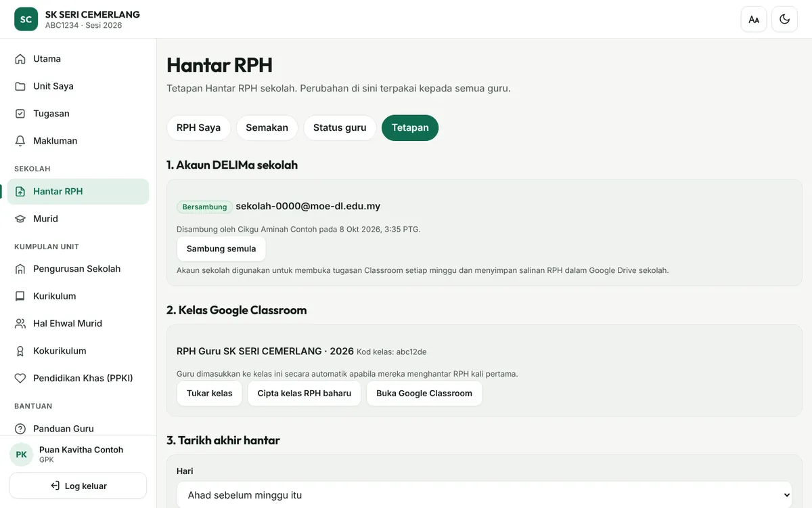Click the heart icon beside Pendidikan Khas (PPKI)
Image resolution: width=812 pixels, height=508 pixels.
[20, 378]
